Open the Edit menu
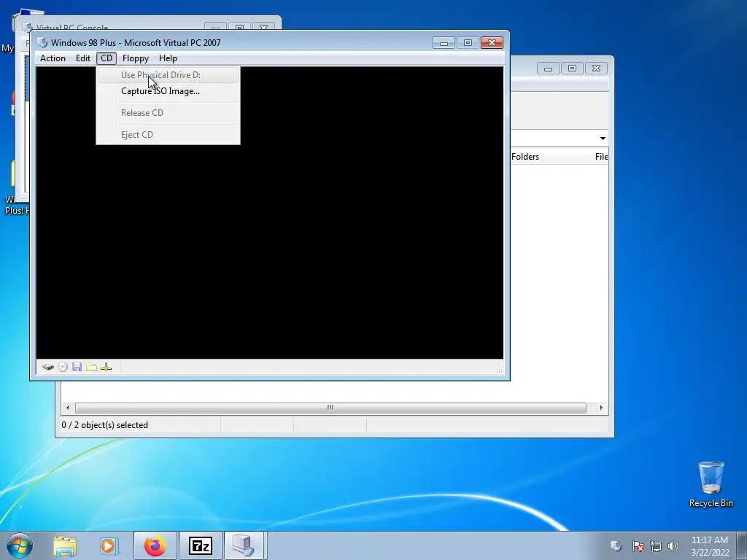Viewport: 747px width, 560px height. 83,58
